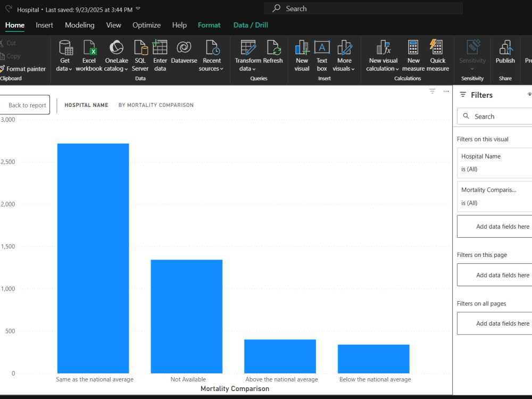Insert a New visual
Viewport: 532px width, 399px height.
tap(302, 56)
